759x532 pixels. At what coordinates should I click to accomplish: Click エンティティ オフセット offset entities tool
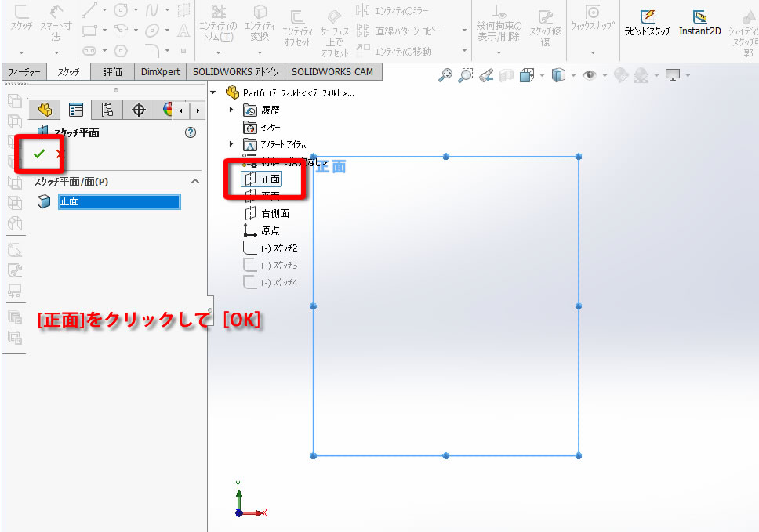(297, 28)
